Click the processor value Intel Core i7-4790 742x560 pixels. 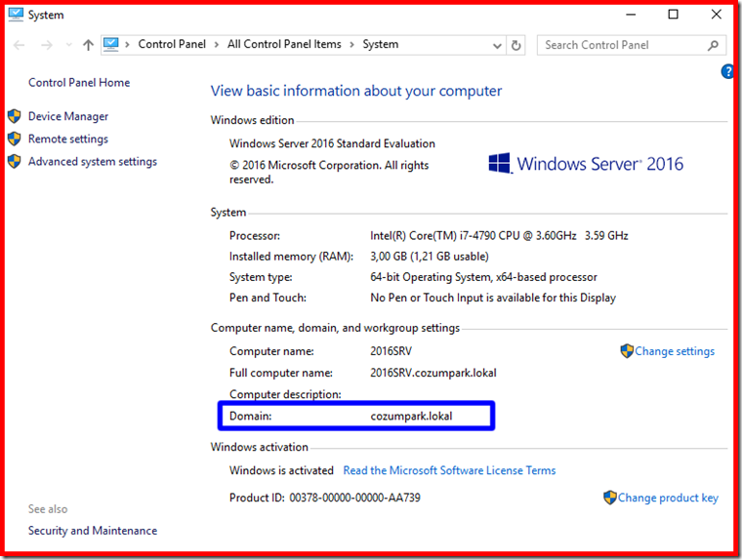pos(499,235)
